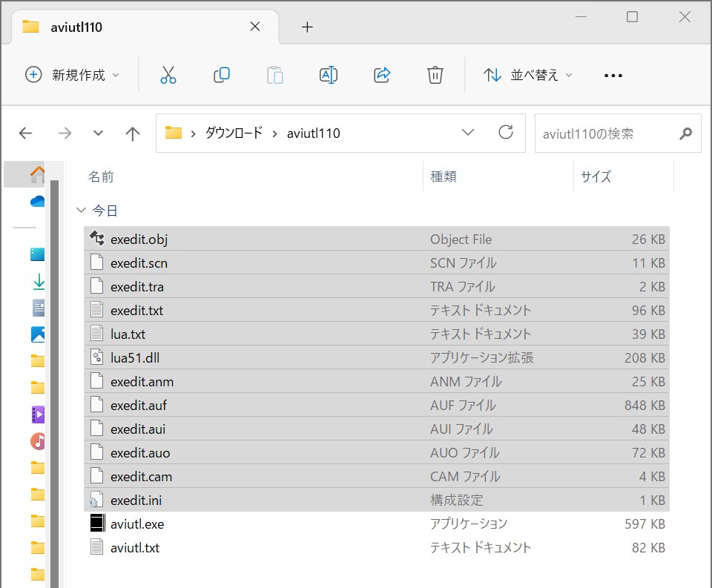Sort by the サイズ column header
This screenshot has width=712, height=588.
point(596,176)
